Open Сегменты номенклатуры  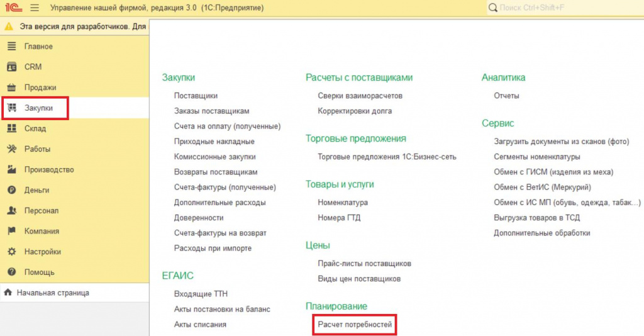click(x=537, y=157)
